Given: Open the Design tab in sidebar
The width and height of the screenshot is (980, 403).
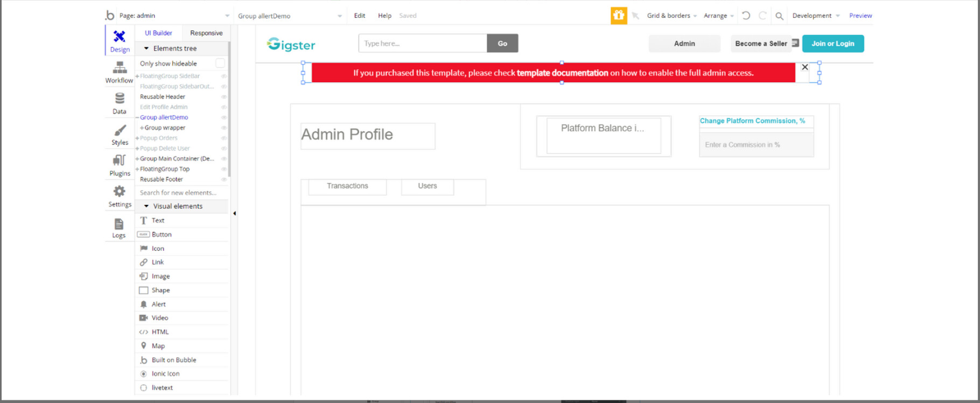Looking at the screenshot, I should click(120, 41).
